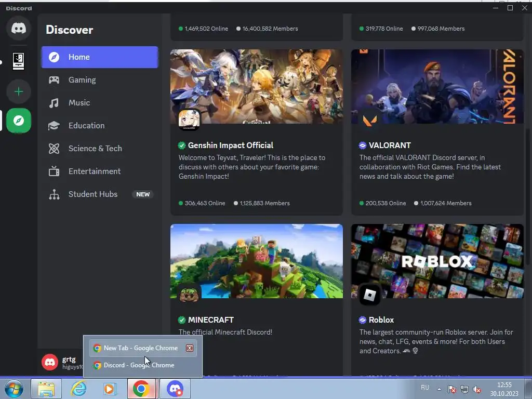Open Student Hubs in the sidebar
This screenshot has width=532, height=399.
pyautogui.click(x=99, y=194)
